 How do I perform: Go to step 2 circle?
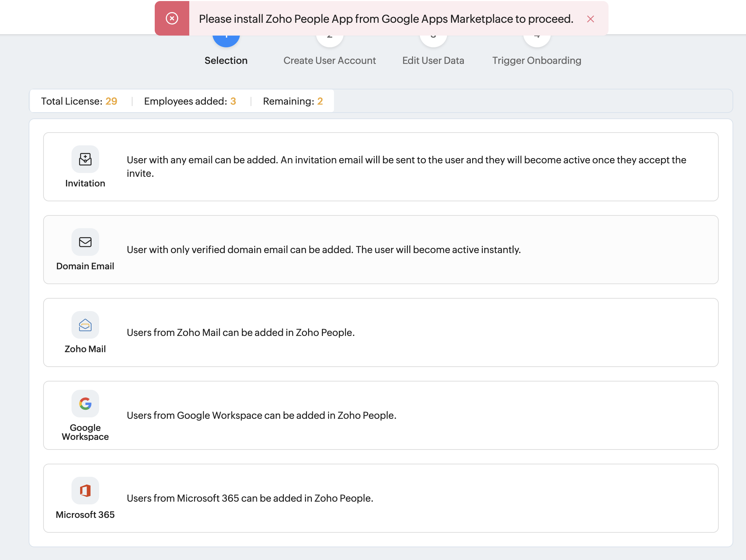point(330,41)
